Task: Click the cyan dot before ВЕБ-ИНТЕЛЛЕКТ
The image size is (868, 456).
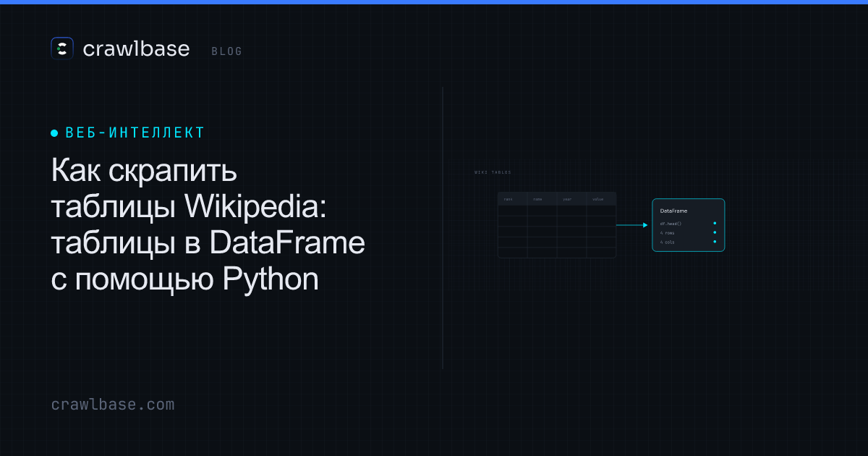Action: tap(54, 133)
